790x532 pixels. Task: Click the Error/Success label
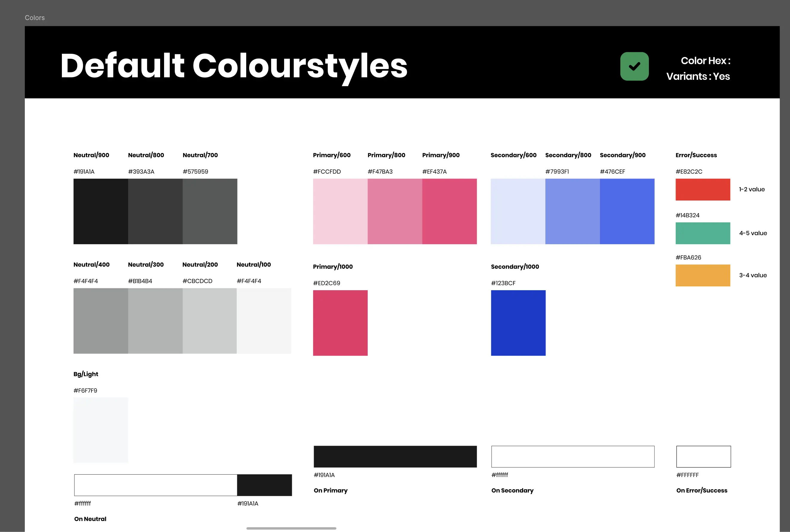click(x=696, y=155)
